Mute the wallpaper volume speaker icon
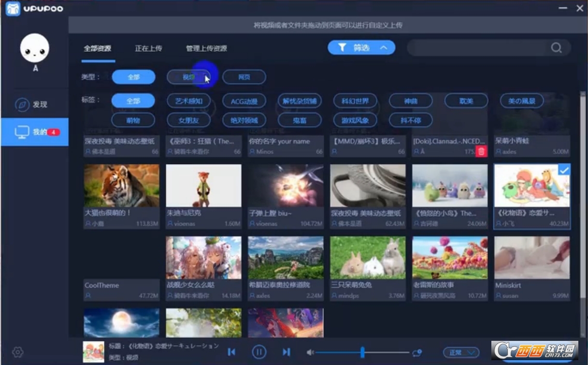The height and width of the screenshot is (365, 588). [x=310, y=352]
